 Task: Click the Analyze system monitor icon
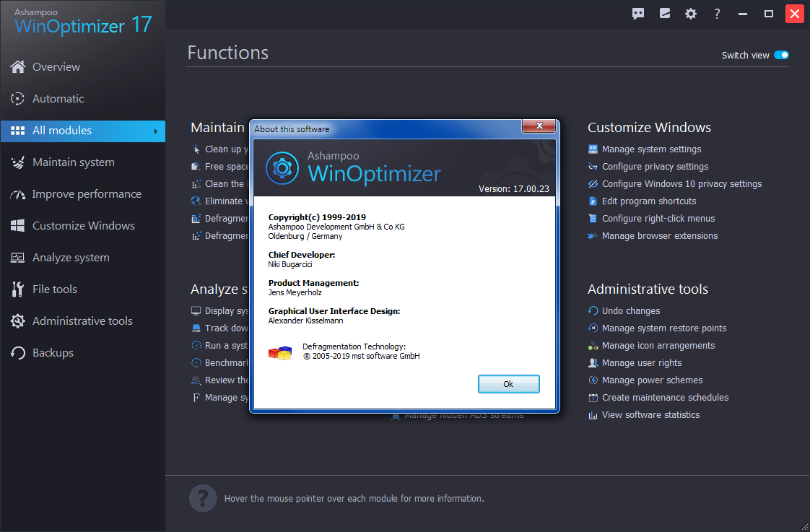17,257
